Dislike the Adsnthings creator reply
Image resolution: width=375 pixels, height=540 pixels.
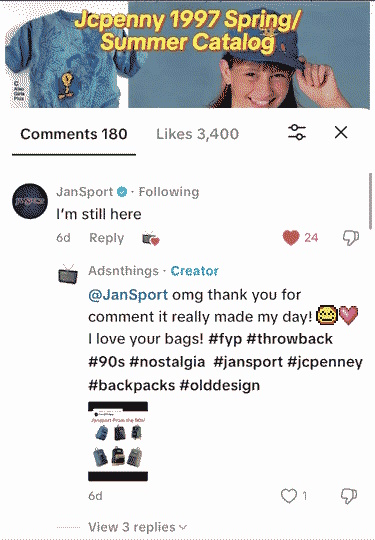pos(349,496)
